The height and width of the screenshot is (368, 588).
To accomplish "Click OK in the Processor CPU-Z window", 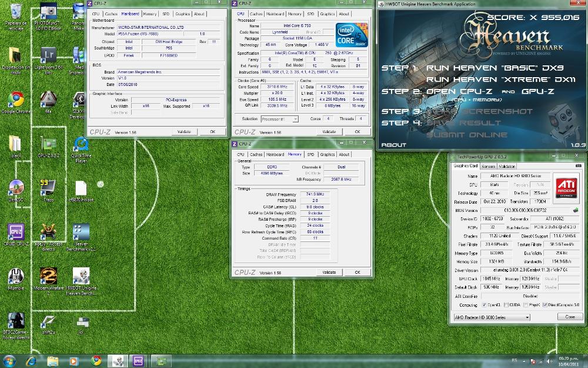I will coord(358,132).
